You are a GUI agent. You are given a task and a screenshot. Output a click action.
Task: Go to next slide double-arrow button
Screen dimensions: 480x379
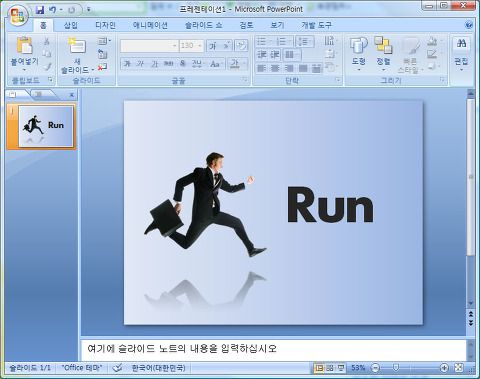click(x=471, y=323)
